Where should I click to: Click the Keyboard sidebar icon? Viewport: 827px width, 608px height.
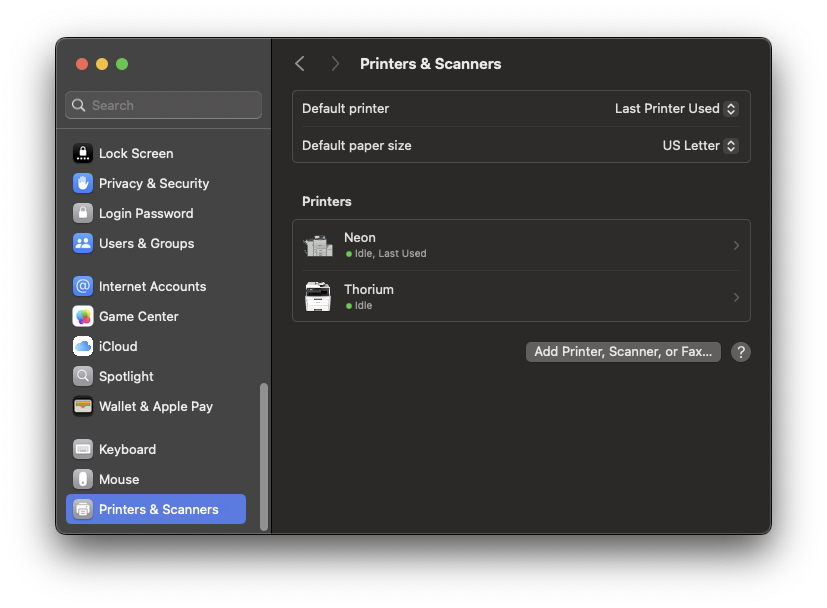[x=83, y=449]
